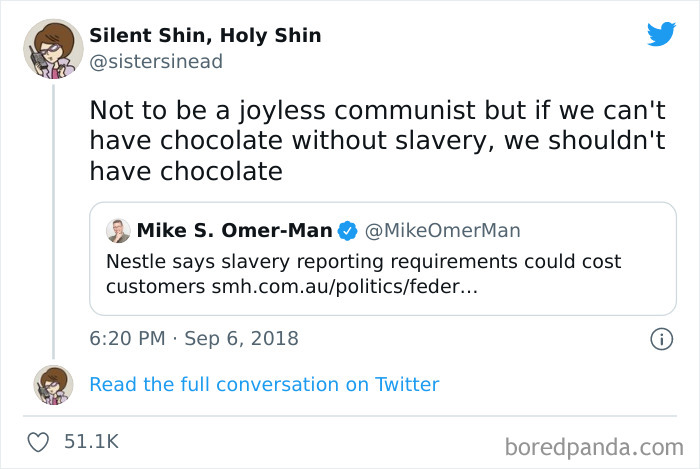Open the tweet info icon
Screen dimensions: 700x469
[660, 339]
